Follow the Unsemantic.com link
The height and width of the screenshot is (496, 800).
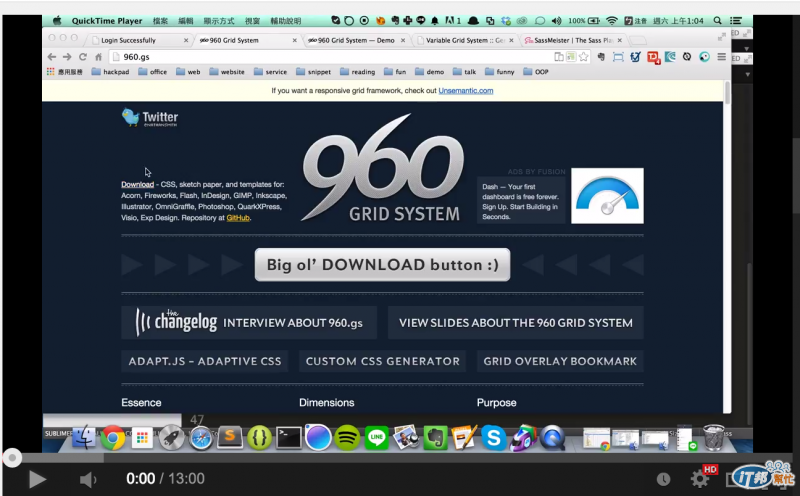point(466,90)
